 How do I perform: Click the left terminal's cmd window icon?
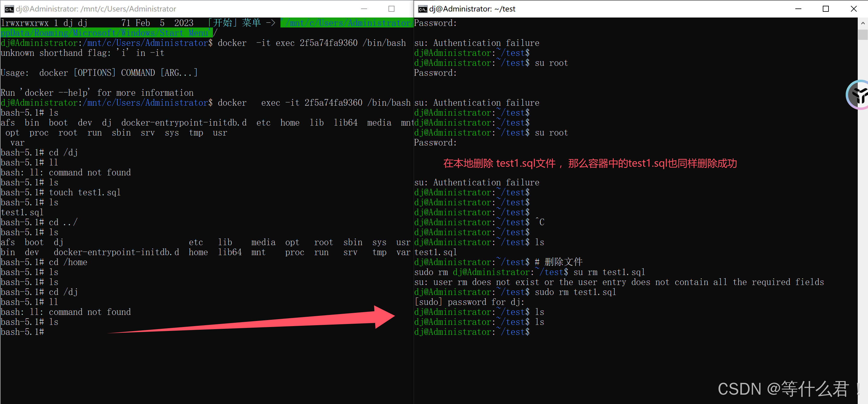click(9, 9)
